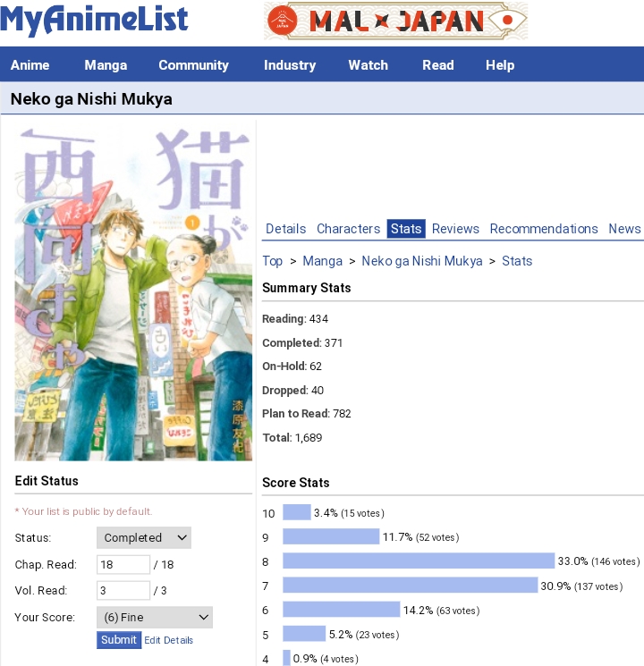Open the Read menu
The width and height of the screenshot is (644, 666).
[438, 65]
